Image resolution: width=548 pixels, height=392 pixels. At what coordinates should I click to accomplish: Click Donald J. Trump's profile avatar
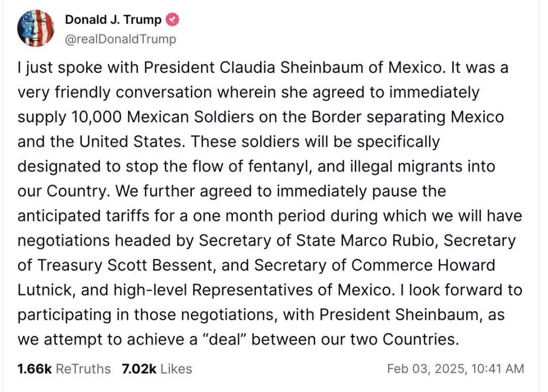click(x=35, y=28)
